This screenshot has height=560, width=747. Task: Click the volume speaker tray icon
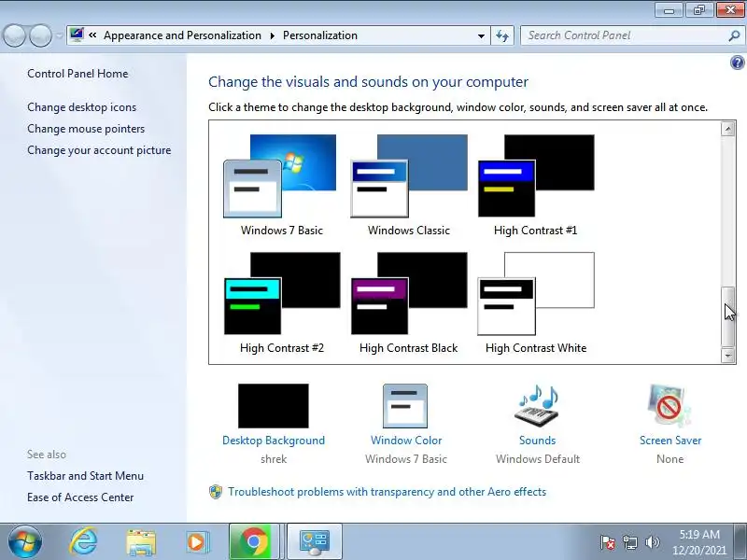pyautogui.click(x=652, y=542)
